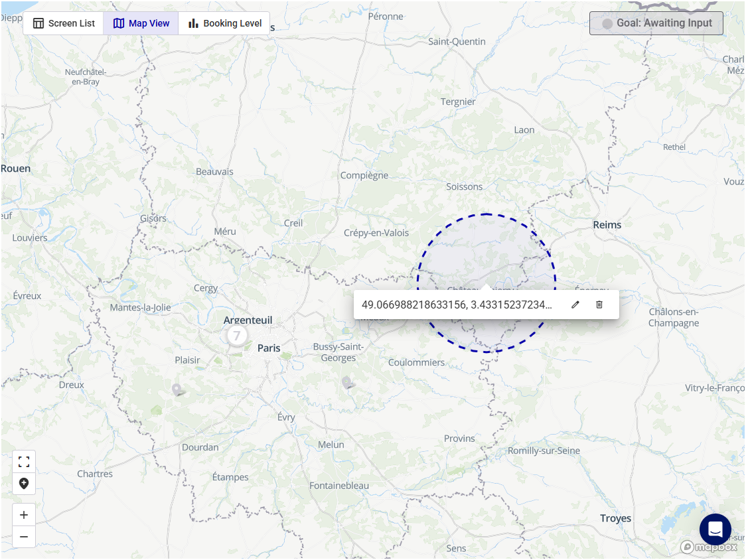The image size is (746, 560).
Task: Click the coordinates text in the popup
Action: (457, 305)
